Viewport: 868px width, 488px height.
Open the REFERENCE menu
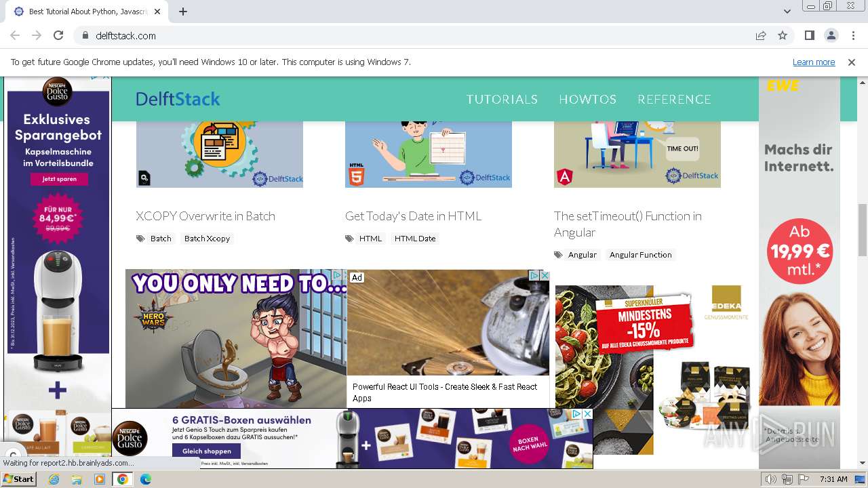click(x=674, y=99)
